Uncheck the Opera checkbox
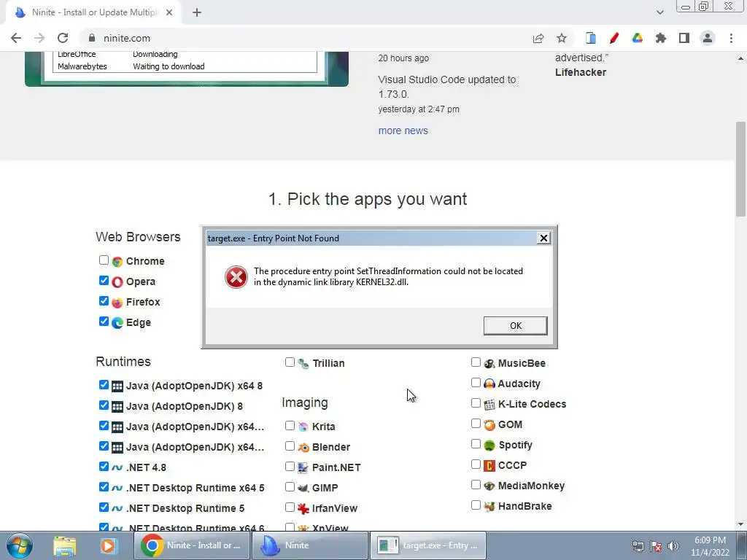The width and height of the screenshot is (747, 560). [x=104, y=281]
